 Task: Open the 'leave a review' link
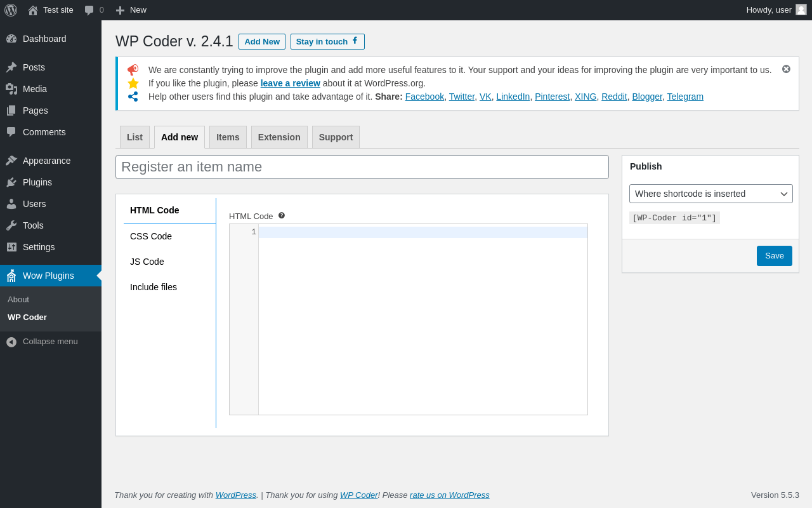(x=291, y=83)
